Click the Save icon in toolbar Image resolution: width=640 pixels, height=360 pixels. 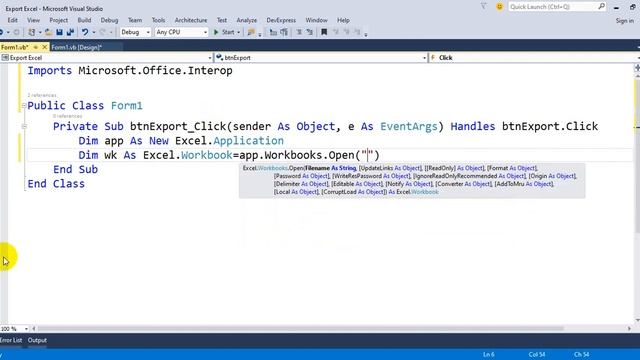tap(60, 32)
